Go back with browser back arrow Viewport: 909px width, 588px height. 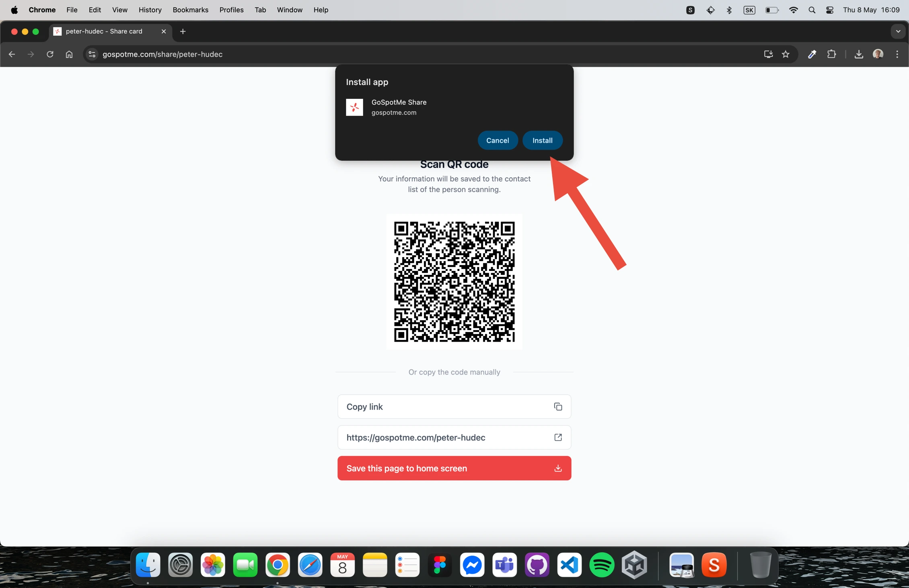pyautogui.click(x=12, y=54)
